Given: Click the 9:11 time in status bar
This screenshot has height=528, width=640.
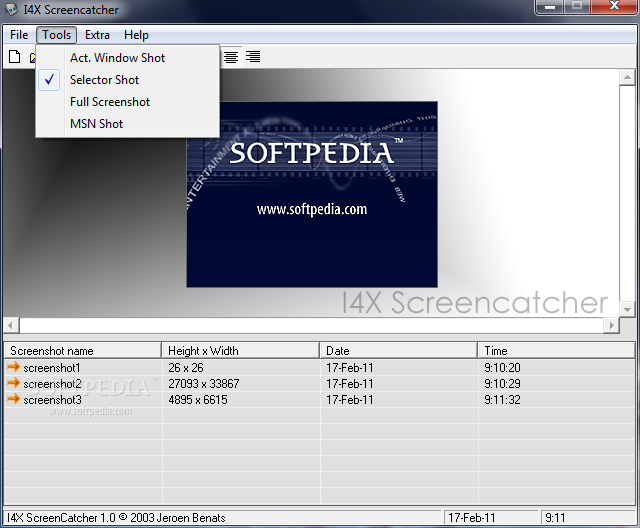Looking at the screenshot, I should point(555,518).
